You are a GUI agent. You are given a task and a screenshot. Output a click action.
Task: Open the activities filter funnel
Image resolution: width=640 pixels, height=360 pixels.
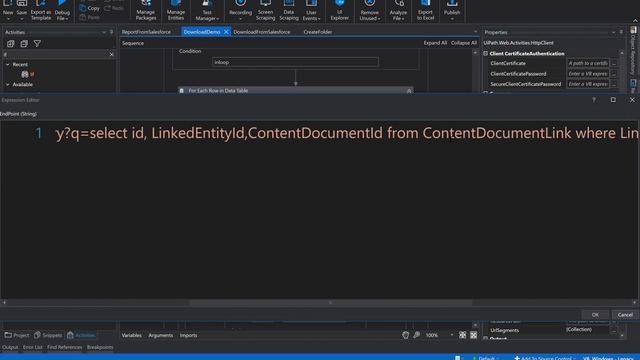tap(37, 43)
